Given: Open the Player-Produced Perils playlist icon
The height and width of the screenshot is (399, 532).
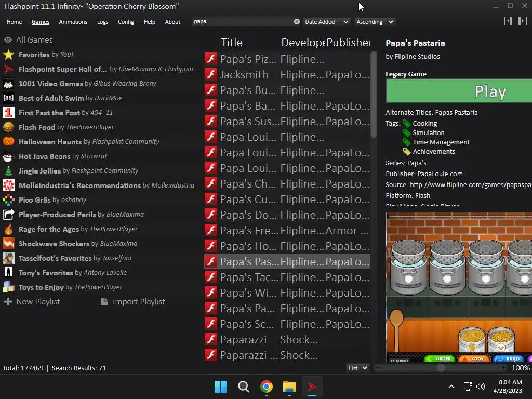Looking at the screenshot, I should (8, 215).
